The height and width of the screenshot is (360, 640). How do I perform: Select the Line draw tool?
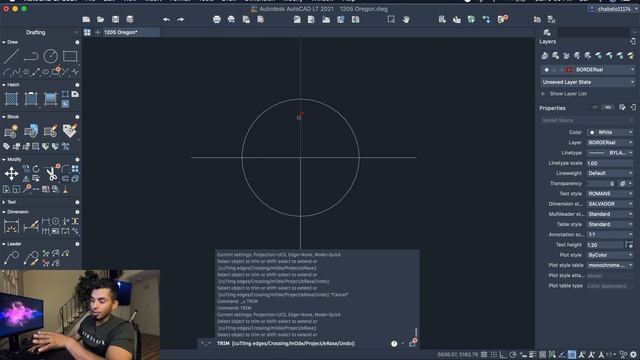tap(11, 56)
